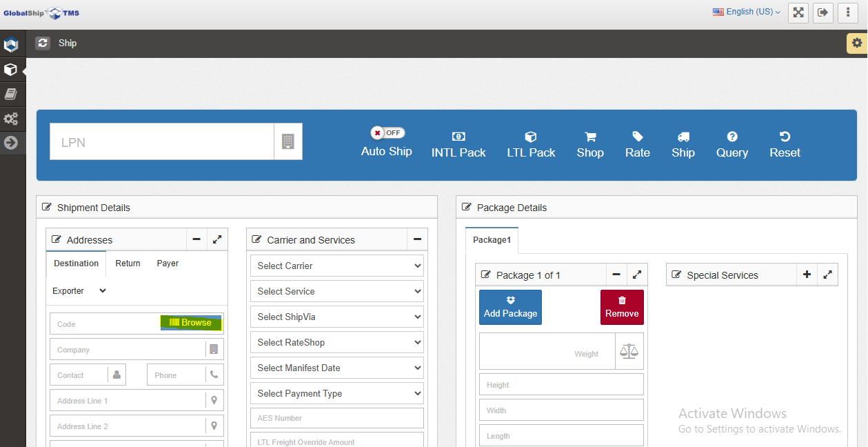Open the Select Payment Type dropdown
The image size is (868, 447).
[336, 393]
